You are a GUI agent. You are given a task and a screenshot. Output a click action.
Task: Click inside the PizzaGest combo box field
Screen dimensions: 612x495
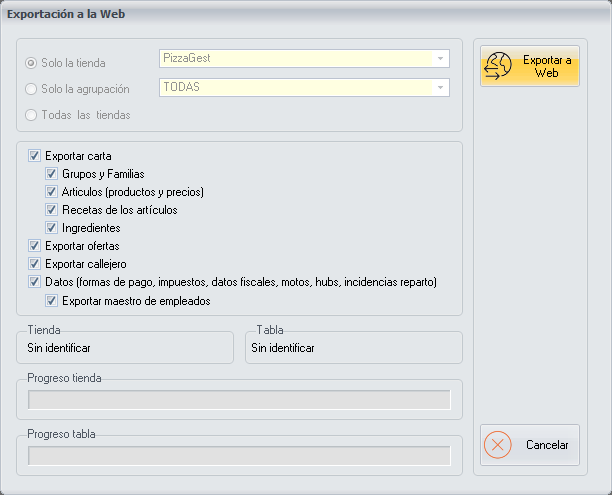click(295, 59)
